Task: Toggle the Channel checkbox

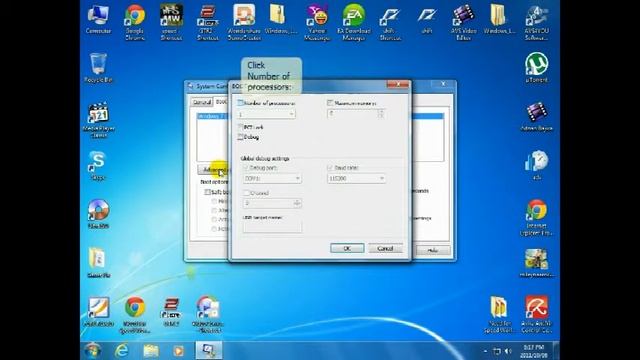Action: coord(246,193)
